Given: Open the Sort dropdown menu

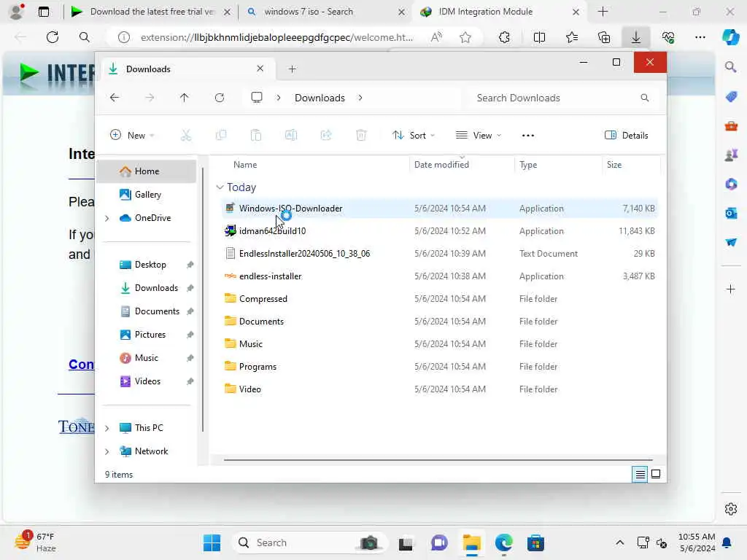Looking at the screenshot, I should tap(414, 136).
